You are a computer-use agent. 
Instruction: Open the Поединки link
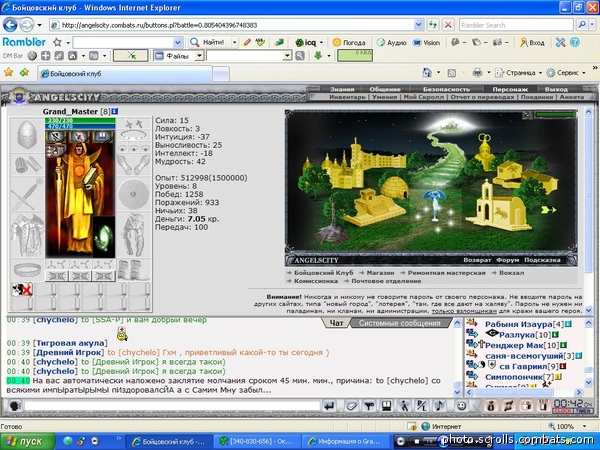[x=537, y=97]
